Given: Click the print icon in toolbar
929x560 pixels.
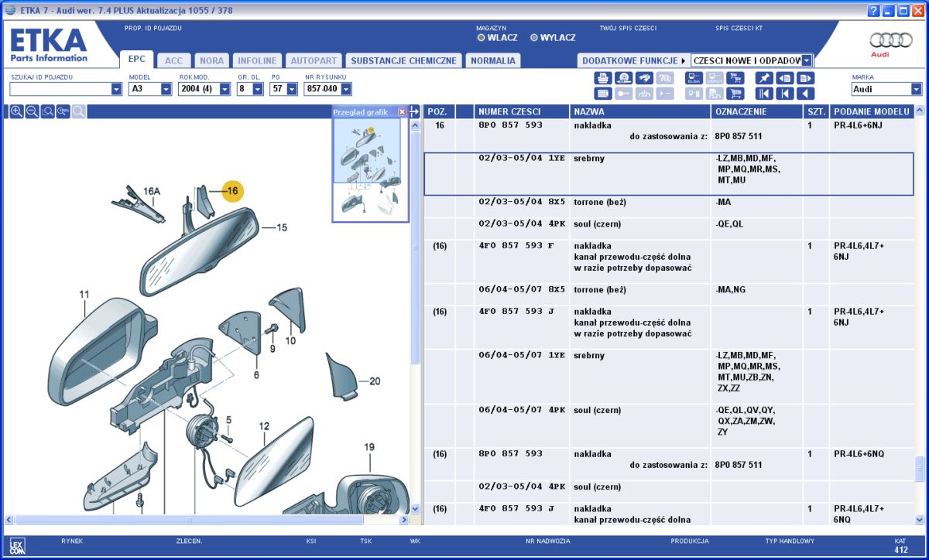Looking at the screenshot, I should (603, 78).
